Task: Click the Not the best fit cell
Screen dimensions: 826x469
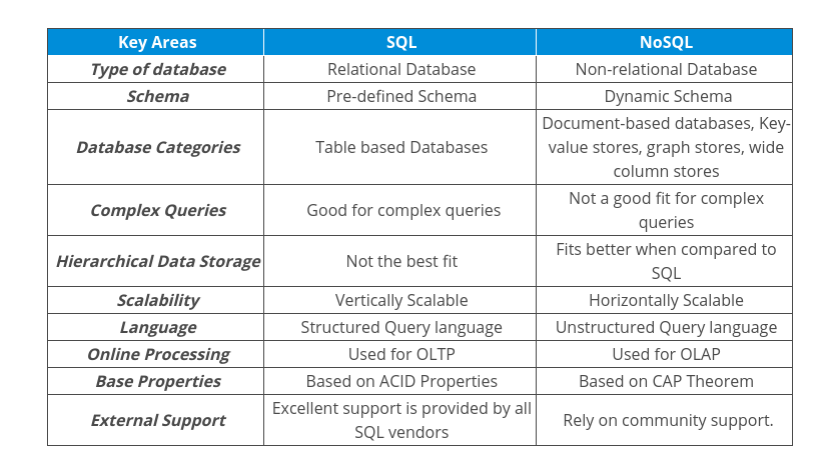Action: tap(400, 261)
